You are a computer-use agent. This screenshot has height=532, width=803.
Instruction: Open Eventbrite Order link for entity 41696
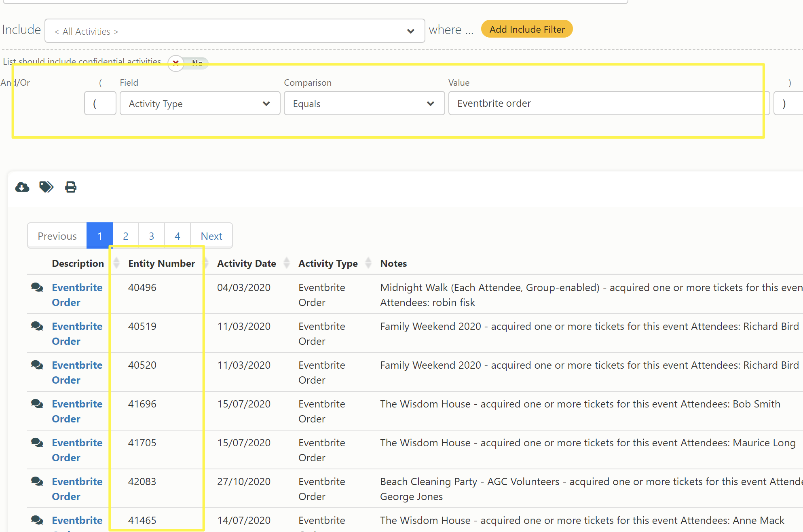(77, 411)
